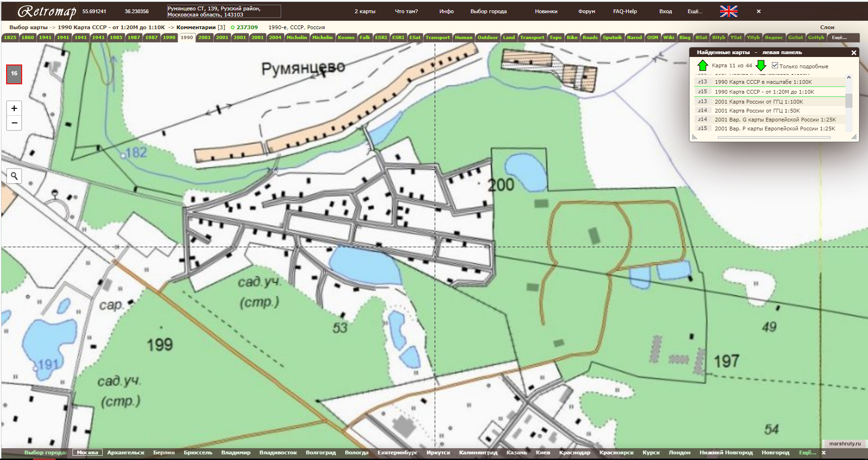Click the zoom level 16 indicator

(x=14, y=74)
